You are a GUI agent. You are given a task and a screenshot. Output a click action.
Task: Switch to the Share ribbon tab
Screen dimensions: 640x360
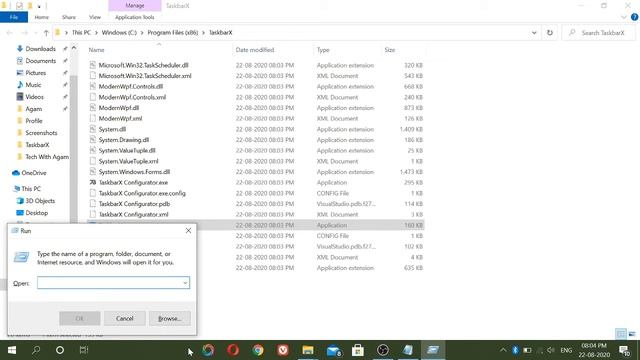[x=69, y=17]
